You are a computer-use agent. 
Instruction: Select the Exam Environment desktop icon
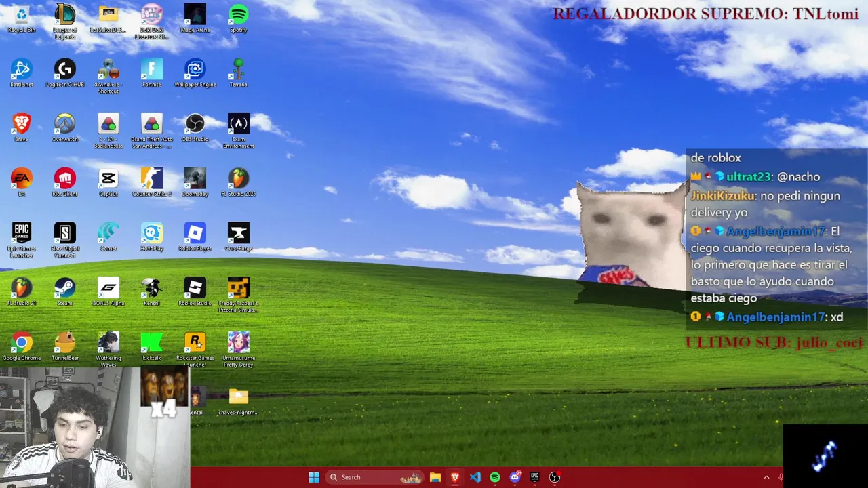coord(239,131)
